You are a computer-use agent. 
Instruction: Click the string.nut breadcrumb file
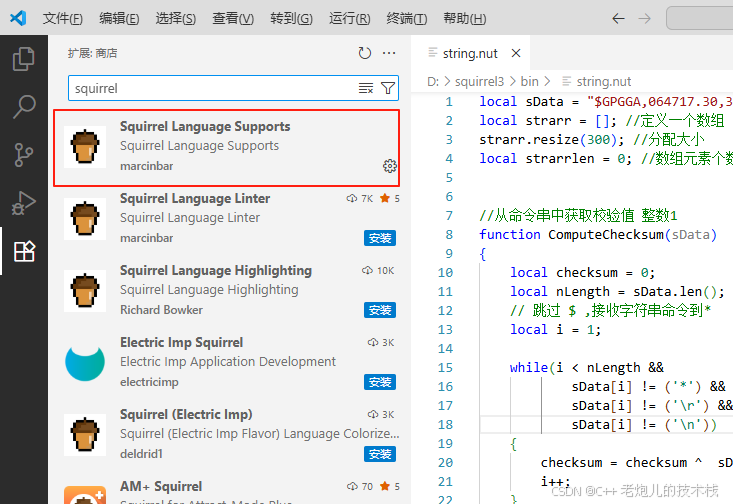tap(604, 81)
